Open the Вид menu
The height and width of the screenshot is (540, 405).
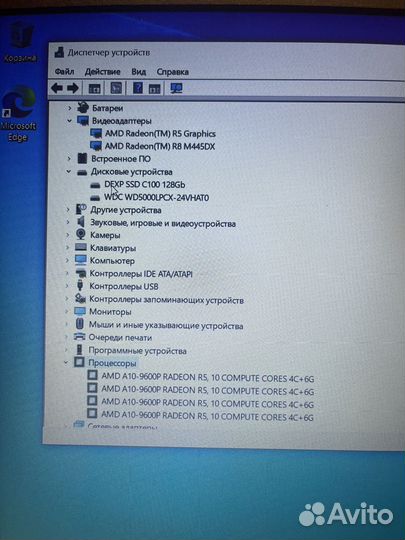(138, 72)
